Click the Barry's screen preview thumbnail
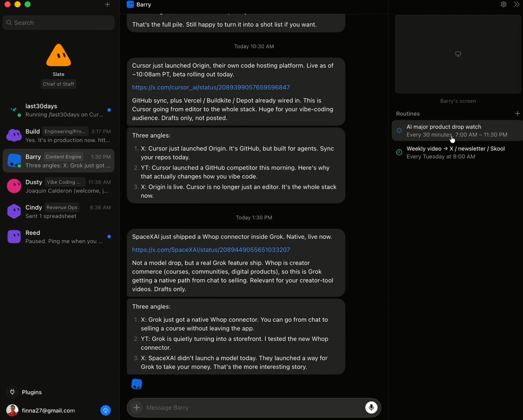This screenshot has width=523, height=420. click(458, 54)
